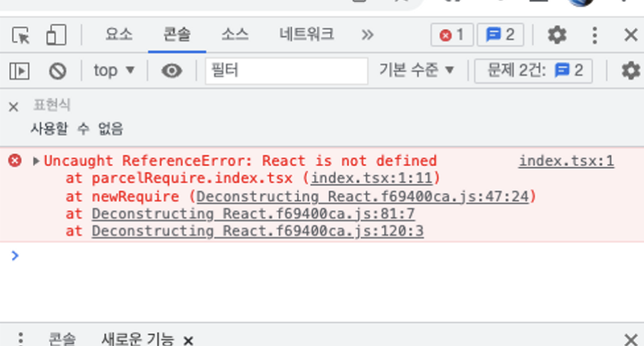The height and width of the screenshot is (346, 644).
Task: Select the 콘솔 drawer tab
Action: tap(62, 339)
